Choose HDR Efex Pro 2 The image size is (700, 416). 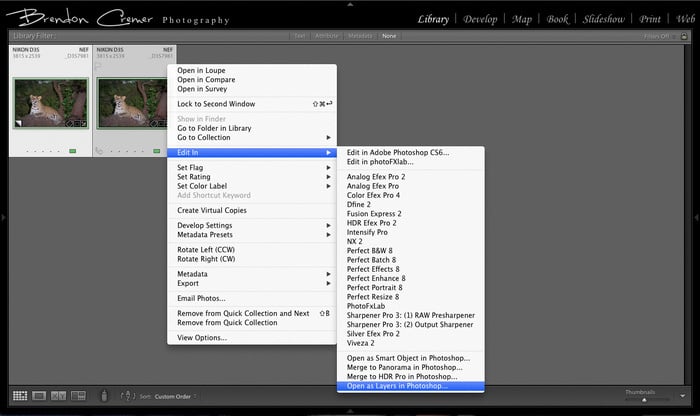click(410, 223)
